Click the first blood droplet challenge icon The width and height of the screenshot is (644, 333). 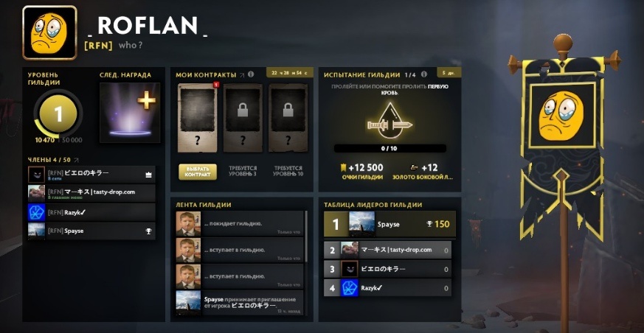[389, 122]
